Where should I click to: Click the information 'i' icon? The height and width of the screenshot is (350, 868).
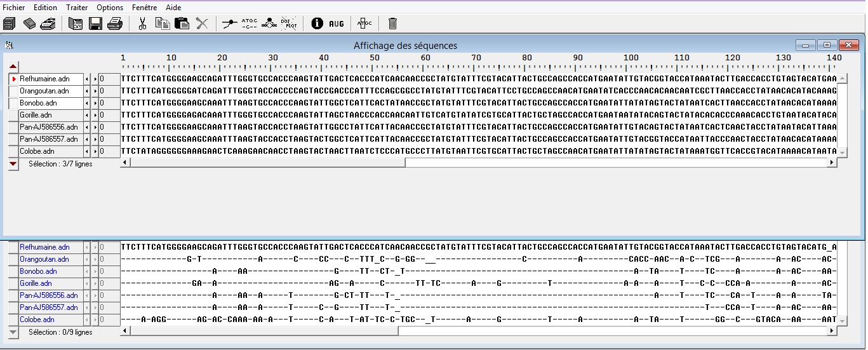point(317,24)
